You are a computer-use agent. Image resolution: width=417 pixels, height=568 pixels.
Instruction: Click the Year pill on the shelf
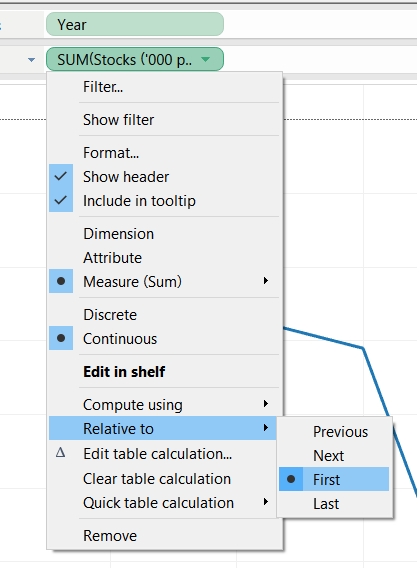[135, 25]
